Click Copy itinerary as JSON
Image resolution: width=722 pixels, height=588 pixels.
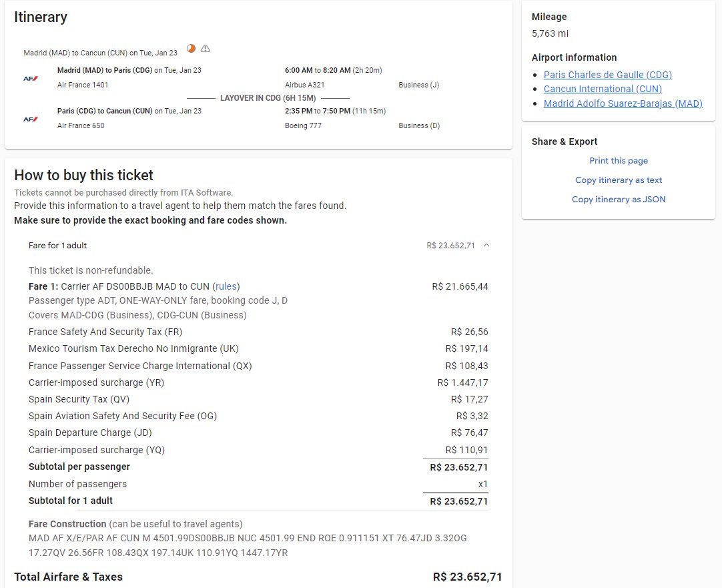coord(619,200)
